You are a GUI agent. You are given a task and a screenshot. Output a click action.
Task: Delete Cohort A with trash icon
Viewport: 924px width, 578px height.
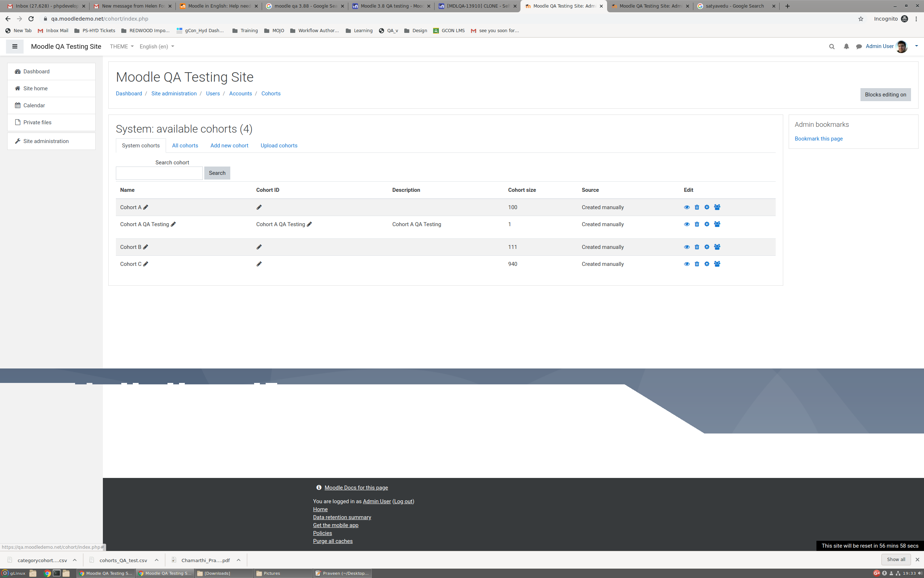pos(697,207)
